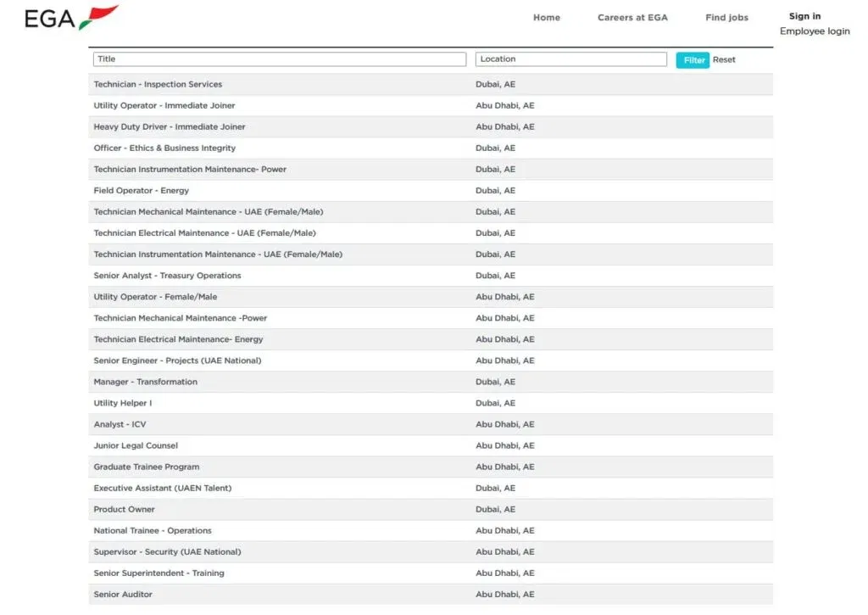This screenshot has height=615, width=868.
Task: Open Careers at EGA menu
Action: point(632,18)
